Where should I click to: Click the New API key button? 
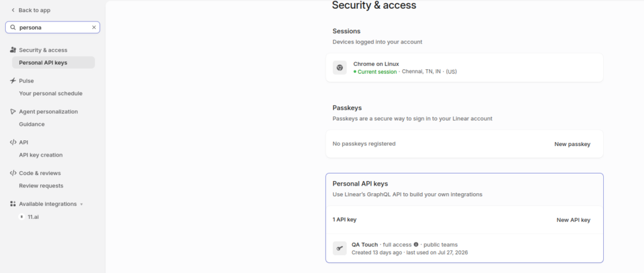[574, 220]
